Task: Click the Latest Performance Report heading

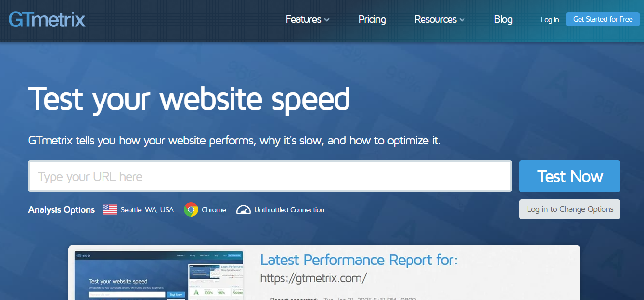Action: [358, 260]
